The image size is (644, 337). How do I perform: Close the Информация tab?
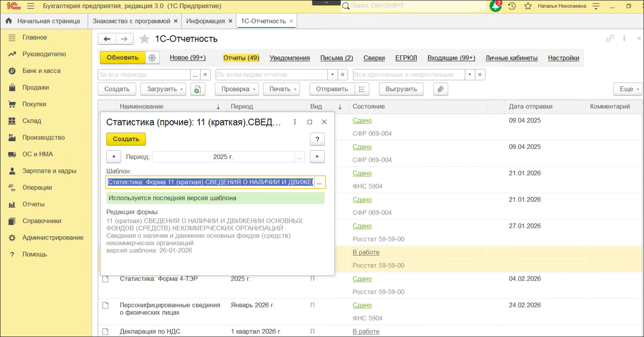(x=231, y=21)
